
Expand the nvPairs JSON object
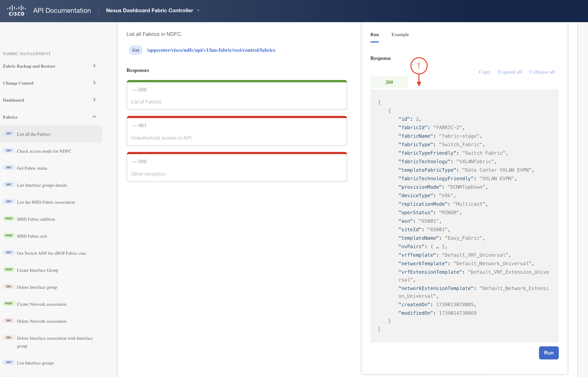coord(393,247)
